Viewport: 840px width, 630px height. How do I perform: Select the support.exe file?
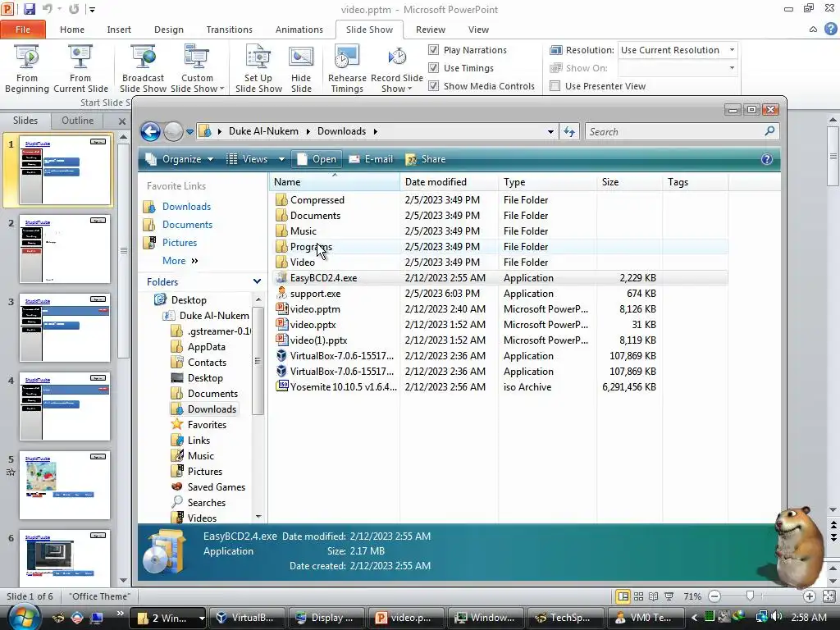(x=316, y=294)
